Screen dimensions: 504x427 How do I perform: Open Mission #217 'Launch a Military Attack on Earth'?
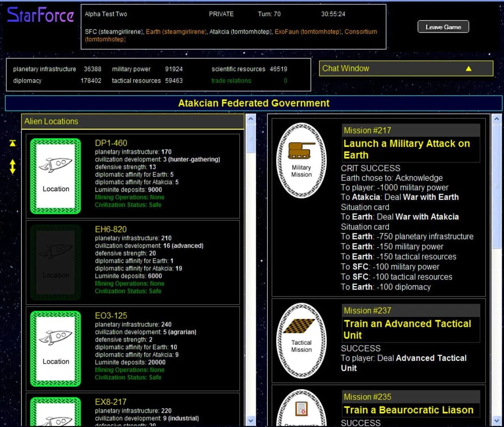(x=407, y=149)
